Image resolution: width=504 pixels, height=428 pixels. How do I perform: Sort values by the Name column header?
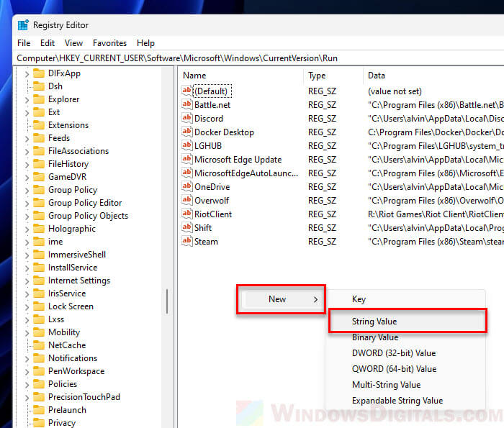tap(241, 76)
